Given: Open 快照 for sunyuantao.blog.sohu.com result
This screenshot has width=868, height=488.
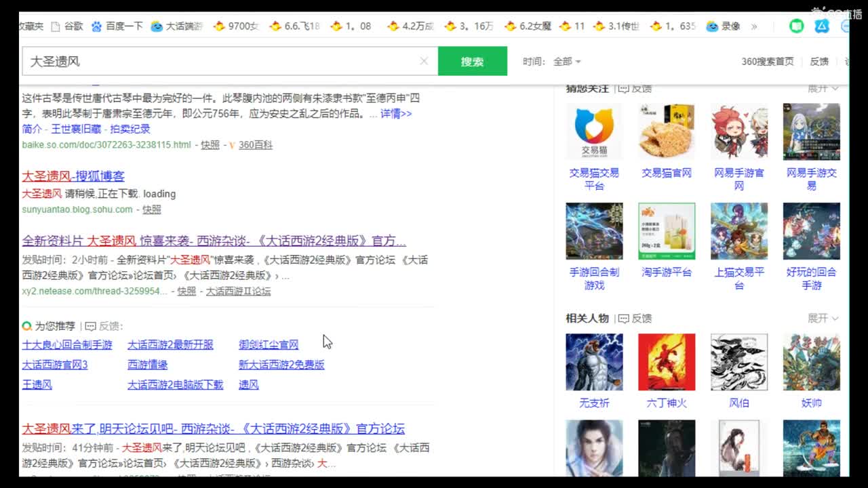Looking at the screenshot, I should (152, 209).
